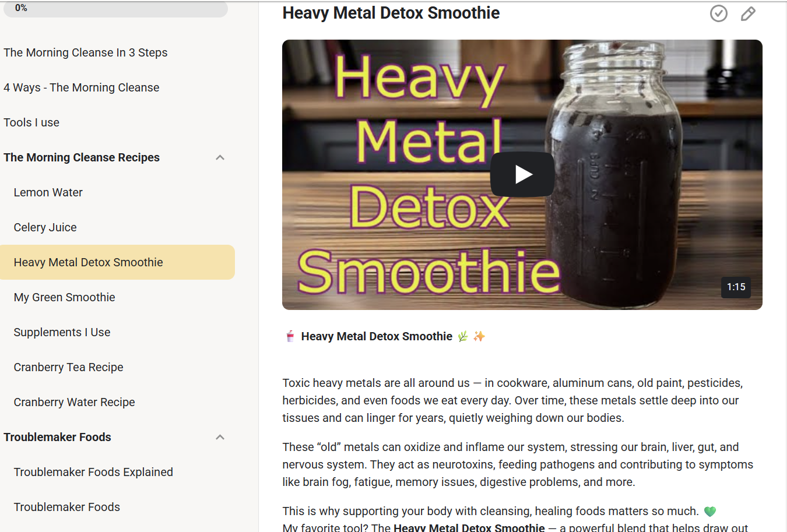This screenshot has height=532, width=787.
Task: Click the sparkles emoji after the subheading
Action: click(x=479, y=336)
